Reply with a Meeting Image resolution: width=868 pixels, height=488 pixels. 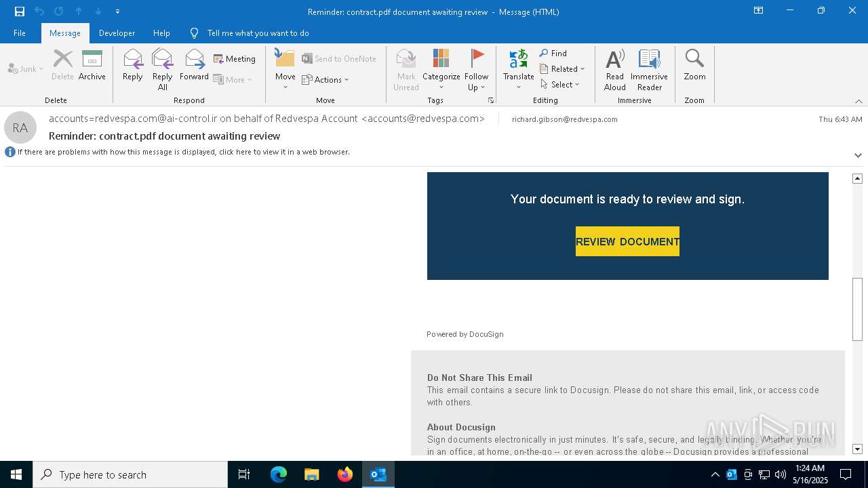(235, 59)
